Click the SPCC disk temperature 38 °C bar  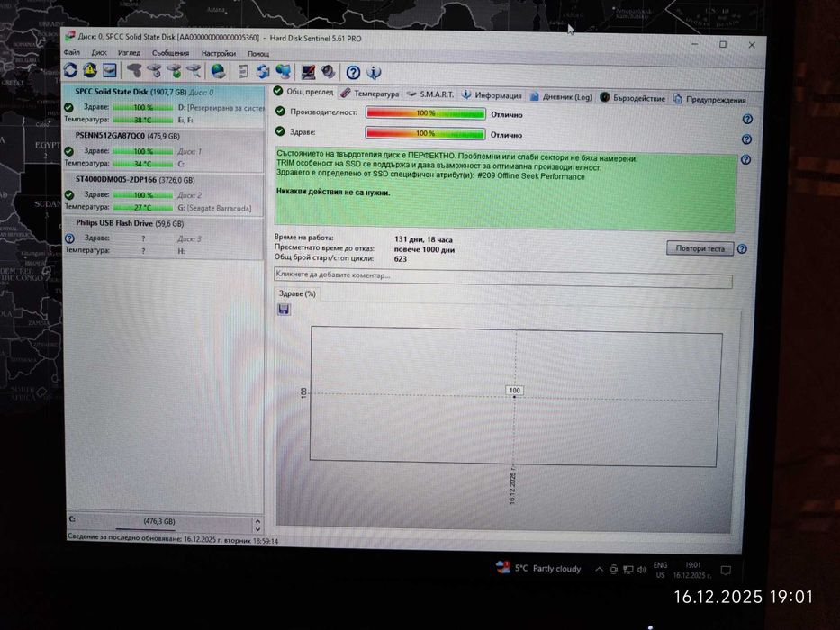tap(143, 120)
